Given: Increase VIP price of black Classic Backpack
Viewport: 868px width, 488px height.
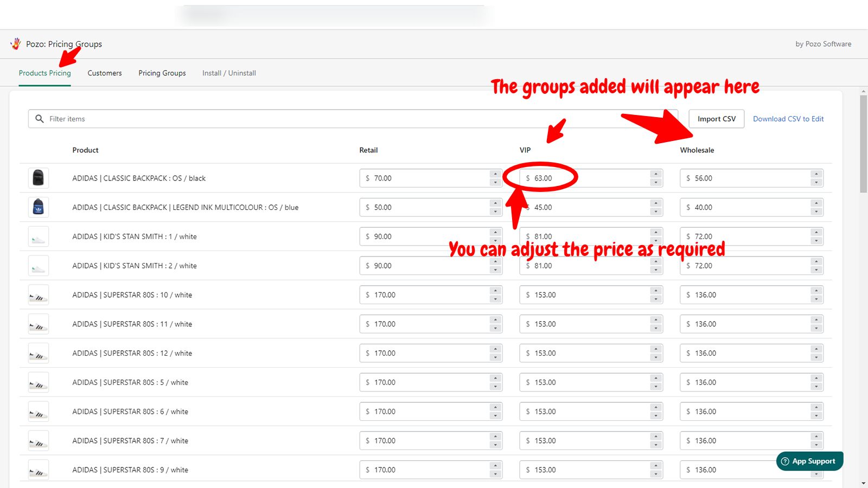Looking at the screenshot, I should click(656, 174).
